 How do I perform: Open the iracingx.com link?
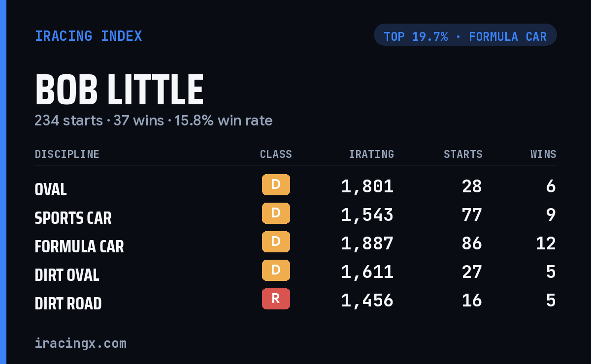(80, 343)
